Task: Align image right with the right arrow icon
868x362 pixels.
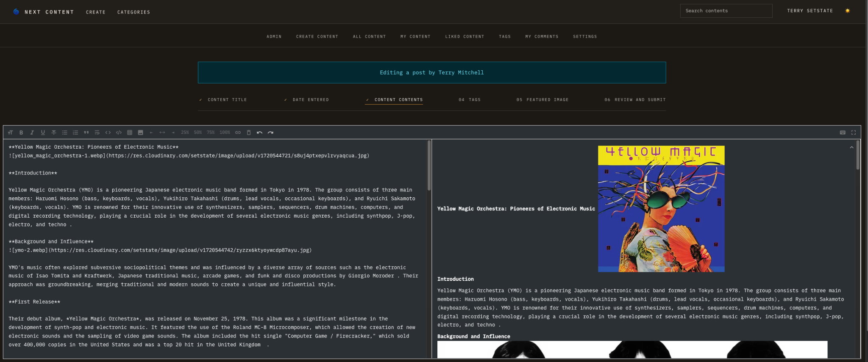Action: click(173, 133)
